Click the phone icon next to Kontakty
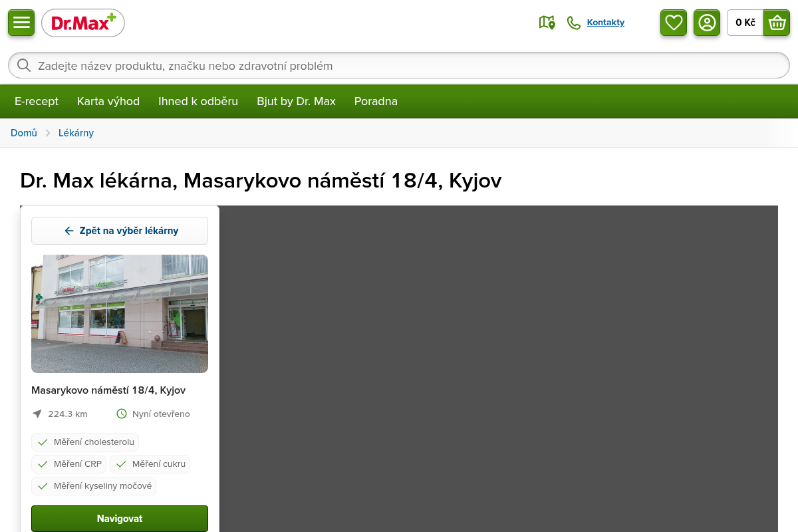 573,23
